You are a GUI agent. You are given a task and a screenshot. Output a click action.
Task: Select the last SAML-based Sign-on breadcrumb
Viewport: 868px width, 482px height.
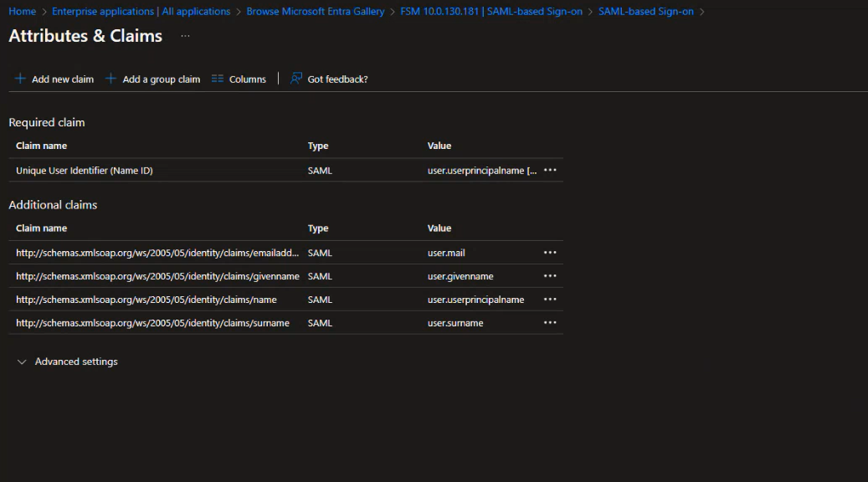pyautogui.click(x=645, y=12)
